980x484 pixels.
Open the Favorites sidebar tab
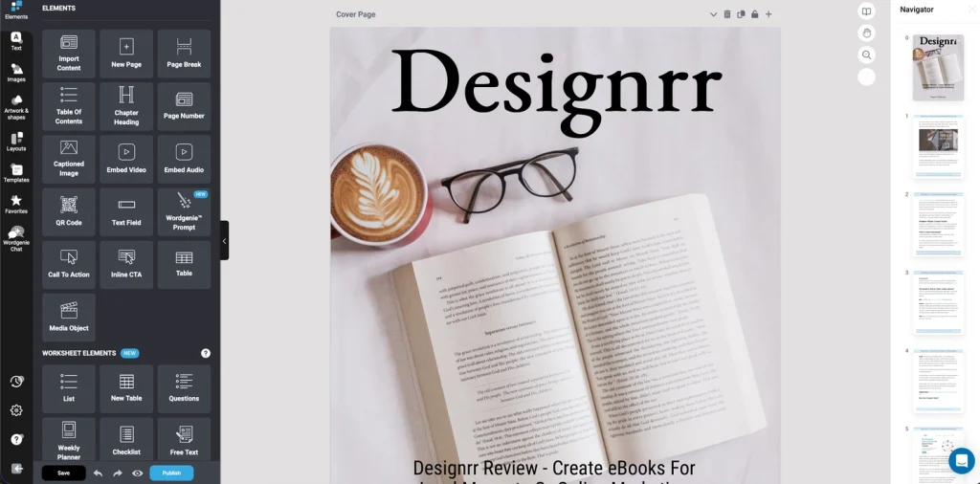[16, 204]
